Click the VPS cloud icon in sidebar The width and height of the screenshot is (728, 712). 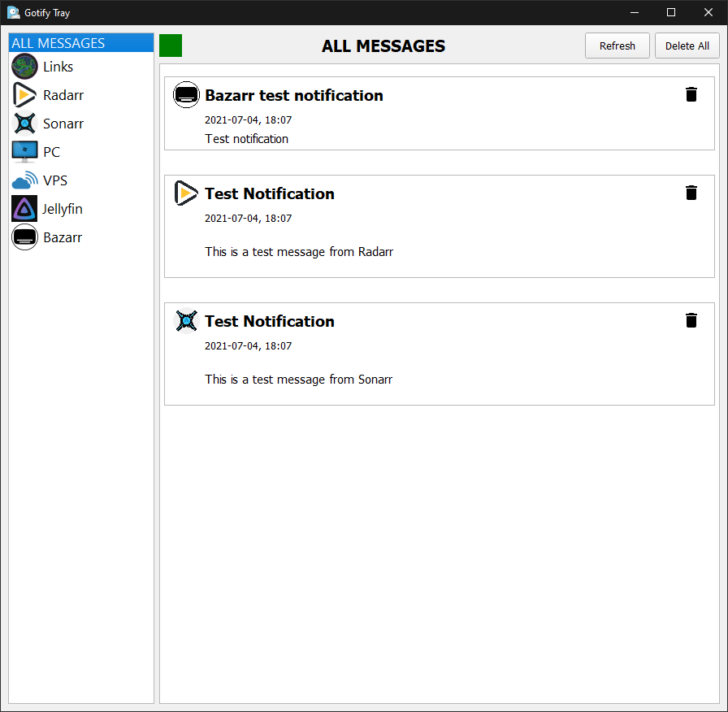pyautogui.click(x=24, y=180)
